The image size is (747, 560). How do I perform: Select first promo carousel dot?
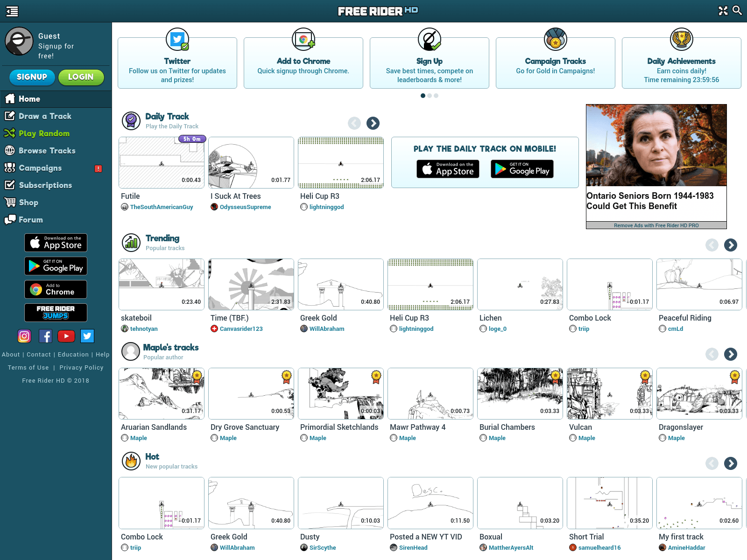tap(423, 96)
